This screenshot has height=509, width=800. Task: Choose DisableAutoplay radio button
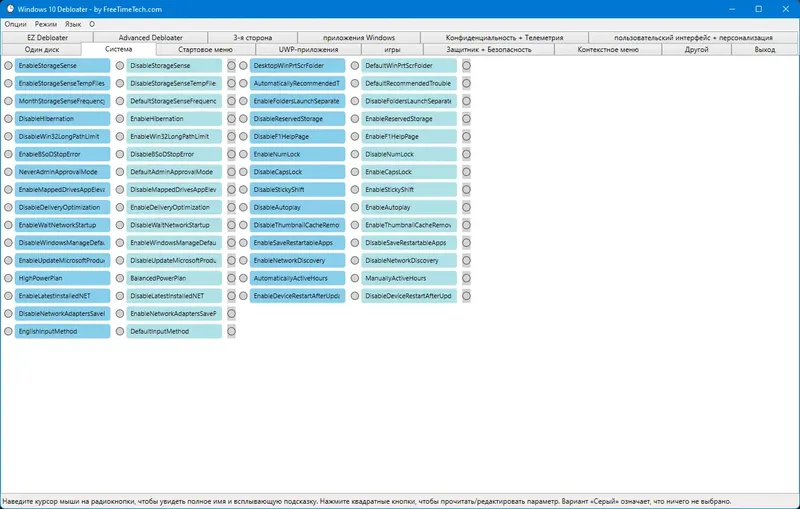coord(243,208)
